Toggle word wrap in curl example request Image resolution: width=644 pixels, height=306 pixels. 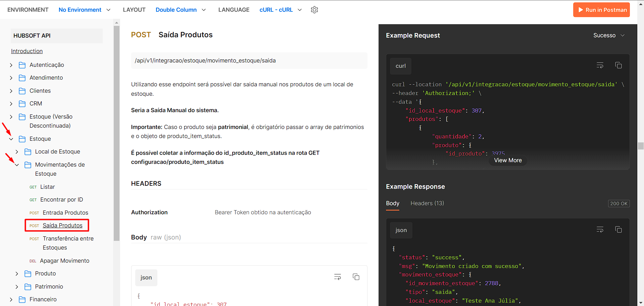[x=600, y=65]
